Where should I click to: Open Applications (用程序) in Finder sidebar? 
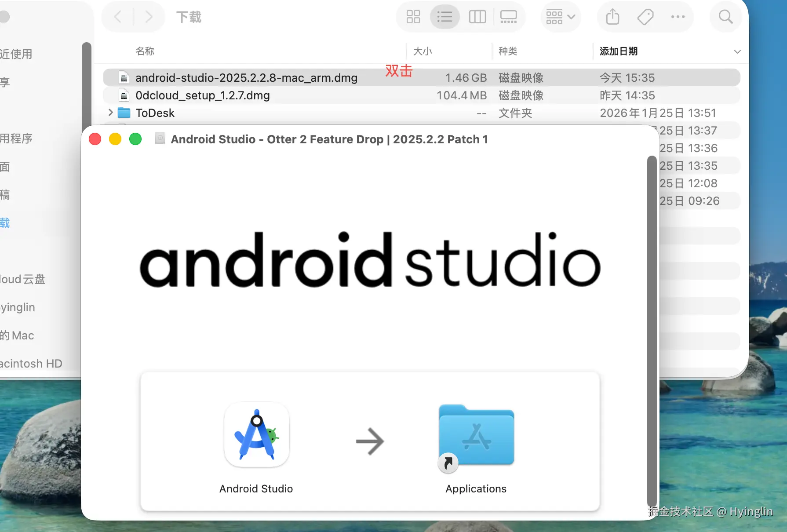16,138
